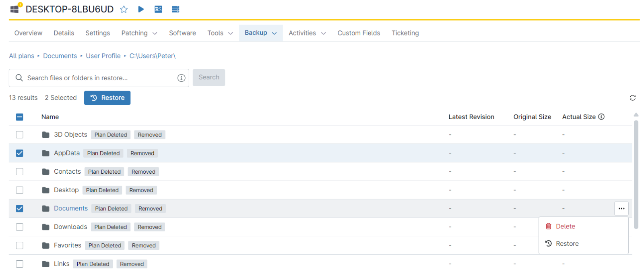Click the scrollbar up arrow
The height and width of the screenshot is (270, 644).
[x=636, y=115]
